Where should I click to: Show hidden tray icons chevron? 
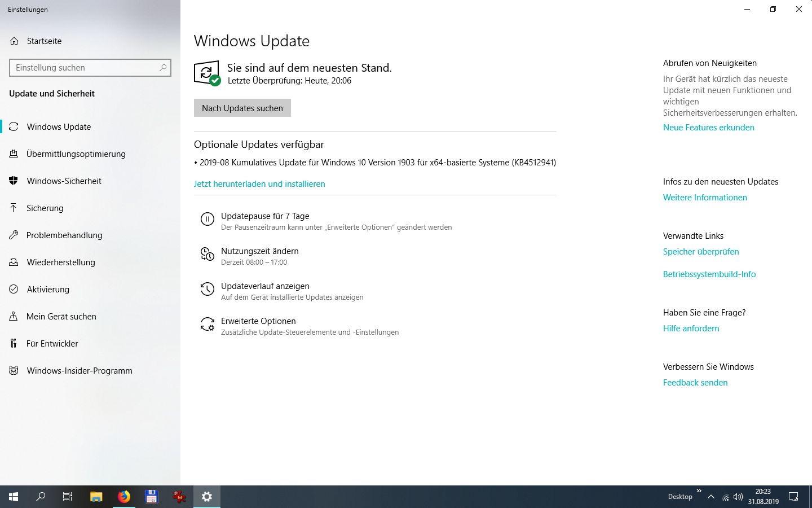point(711,497)
